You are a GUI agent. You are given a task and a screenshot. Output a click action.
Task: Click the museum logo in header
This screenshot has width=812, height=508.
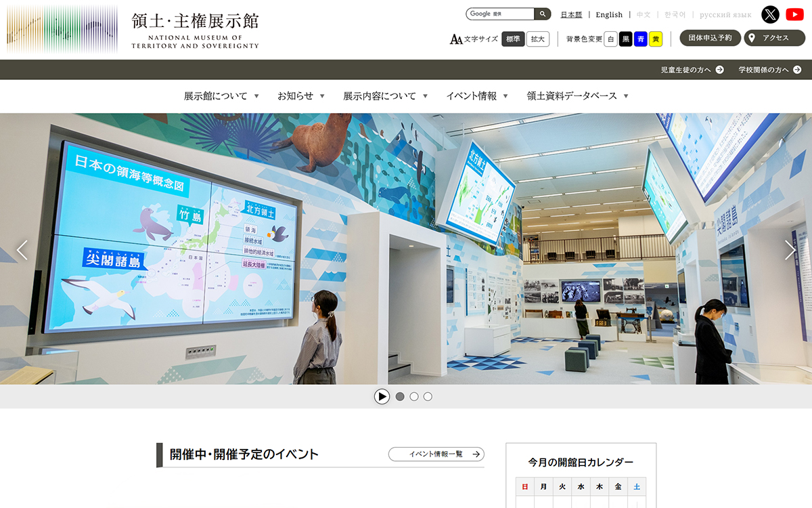click(x=133, y=30)
